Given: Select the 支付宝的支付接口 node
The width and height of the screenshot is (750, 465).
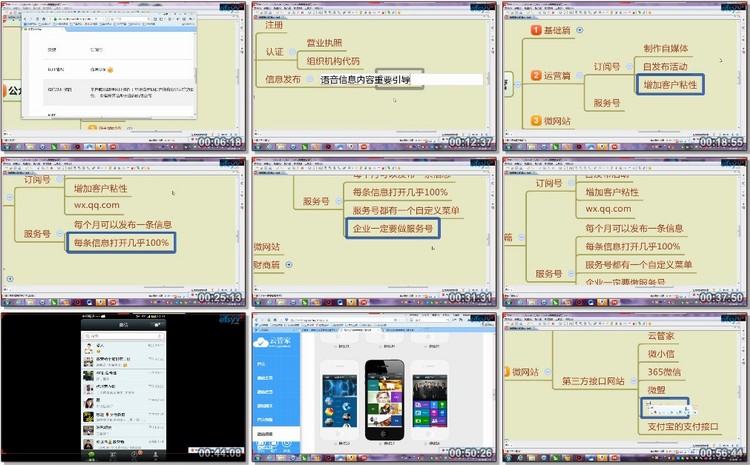Looking at the screenshot, I should (x=683, y=427).
